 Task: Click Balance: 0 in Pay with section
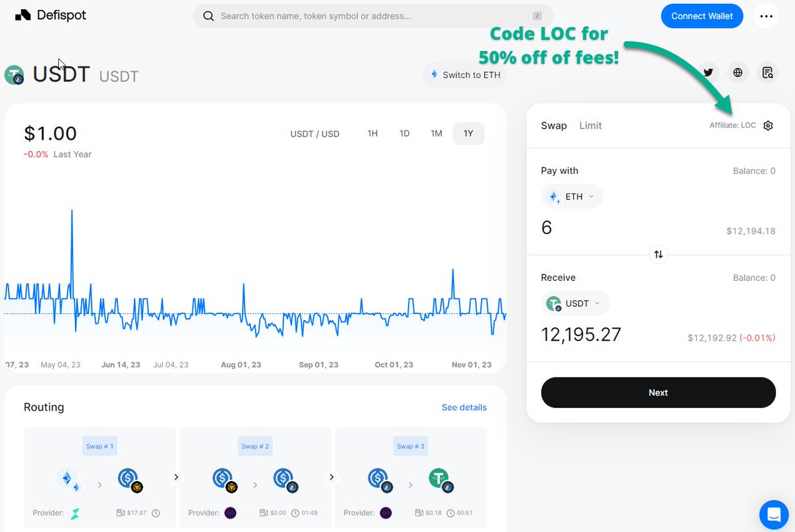754,171
